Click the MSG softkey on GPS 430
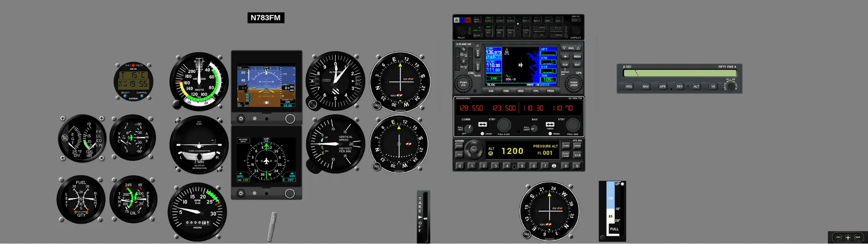Image resolution: width=868 pixels, height=244 pixels. 521,91
